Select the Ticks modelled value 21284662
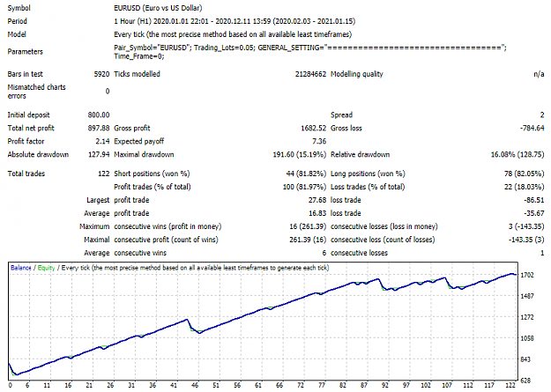Viewport: 551px width, 392px height. click(x=310, y=74)
